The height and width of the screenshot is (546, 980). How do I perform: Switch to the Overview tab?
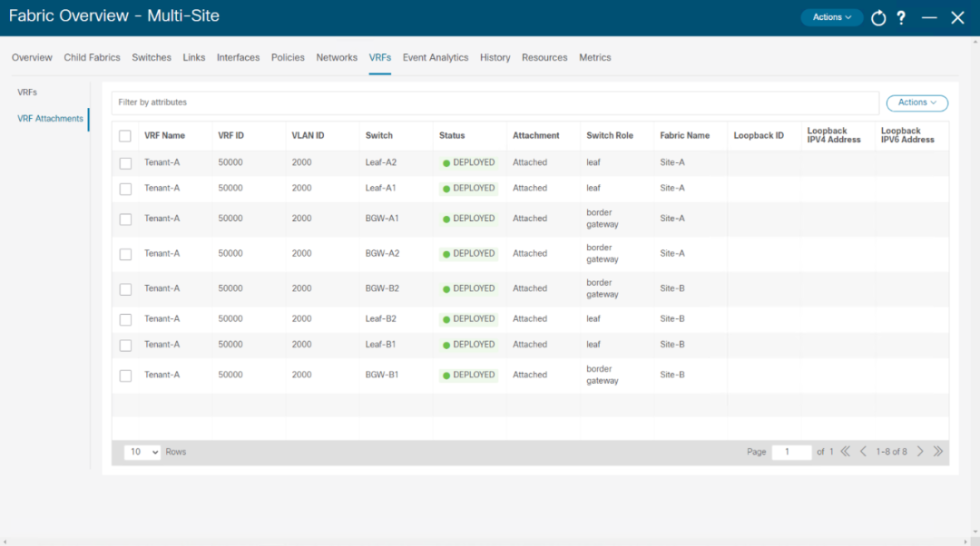[x=32, y=57]
